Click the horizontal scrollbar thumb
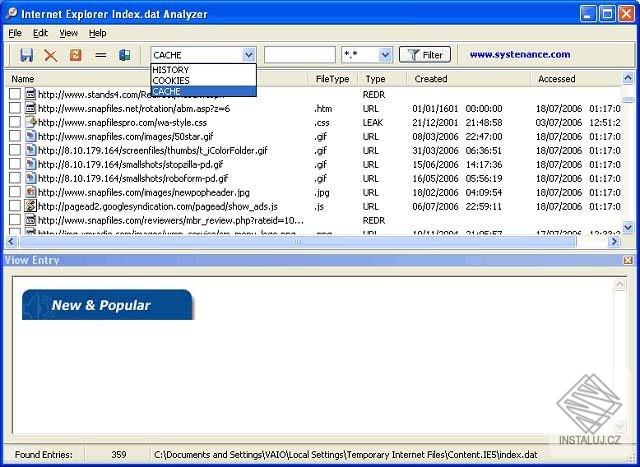Image resolution: width=640 pixels, height=467 pixels. [298, 242]
